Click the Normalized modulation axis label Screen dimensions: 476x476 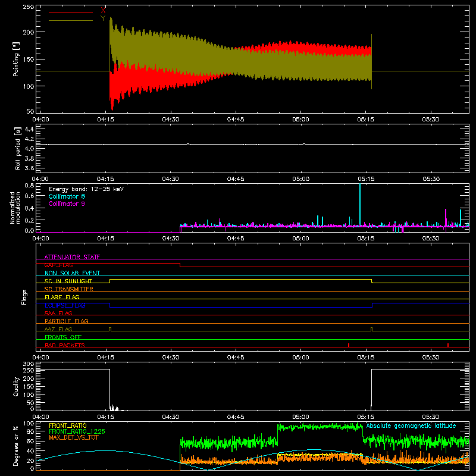15,208
